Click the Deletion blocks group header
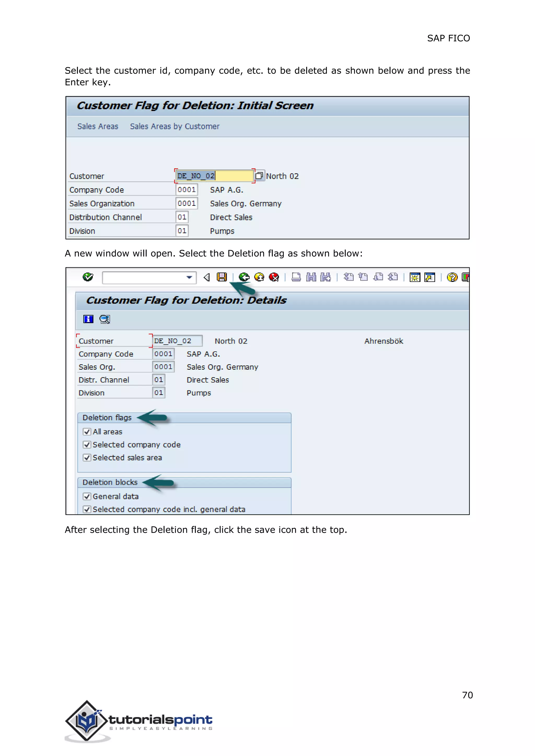This screenshot has height=756, width=535. [184, 482]
